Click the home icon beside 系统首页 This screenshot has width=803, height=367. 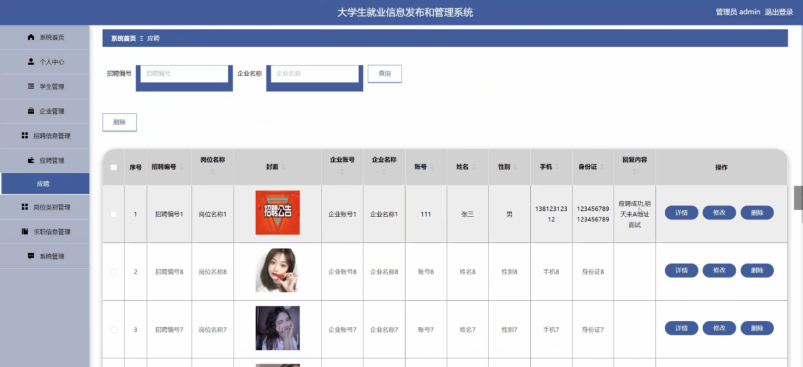[31, 37]
